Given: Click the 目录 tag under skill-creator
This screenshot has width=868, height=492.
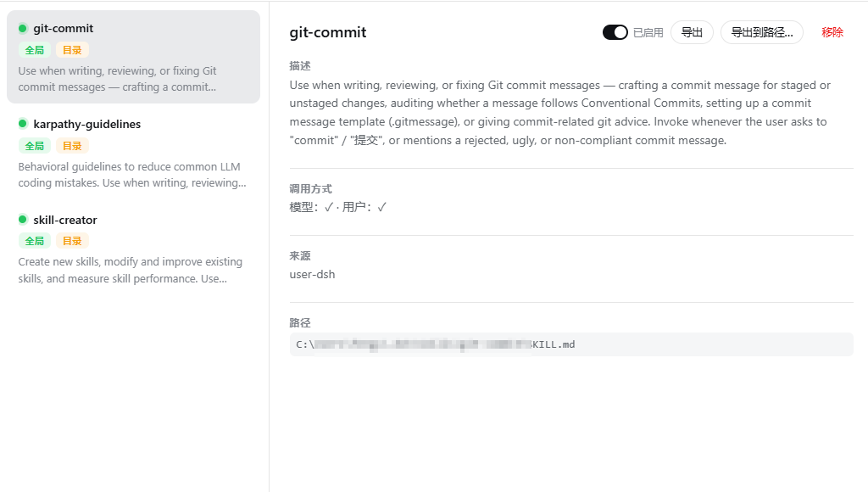Looking at the screenshot, I should [72, 241].
